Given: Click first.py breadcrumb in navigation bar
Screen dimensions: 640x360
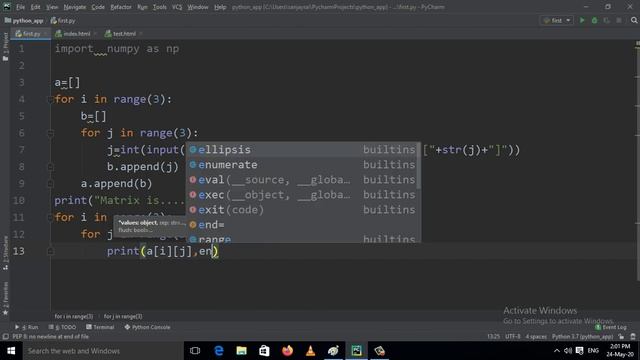Looking at the screenshot, I should (63, 20).
